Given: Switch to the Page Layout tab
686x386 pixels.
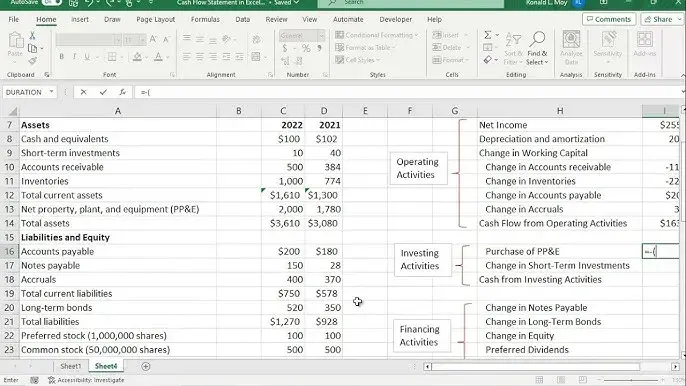Looking at the screenshot, I should [x=155, y=19].
